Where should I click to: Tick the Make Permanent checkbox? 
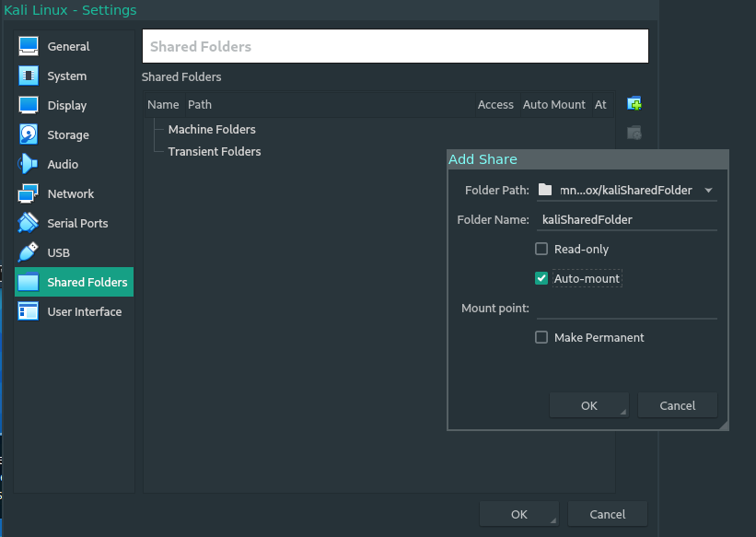coord(541,337)
